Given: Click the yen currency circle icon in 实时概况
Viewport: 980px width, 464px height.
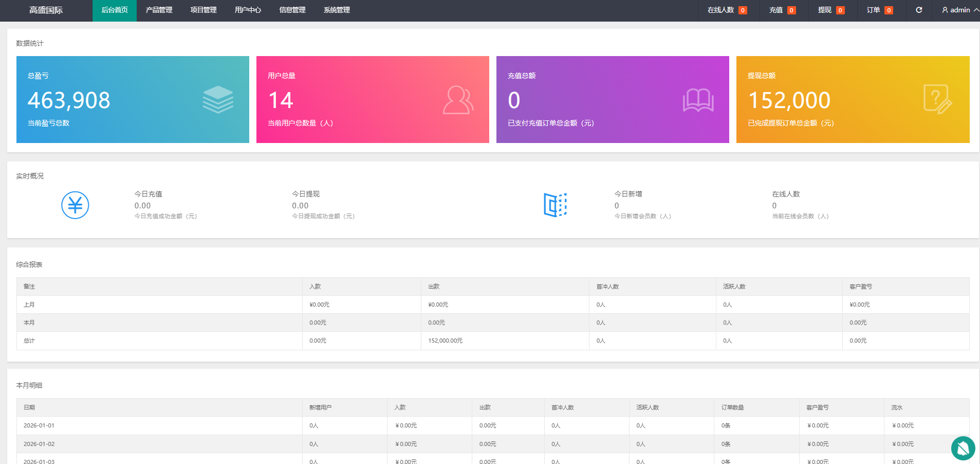Looking at the screenshot, I should (75, 205).
